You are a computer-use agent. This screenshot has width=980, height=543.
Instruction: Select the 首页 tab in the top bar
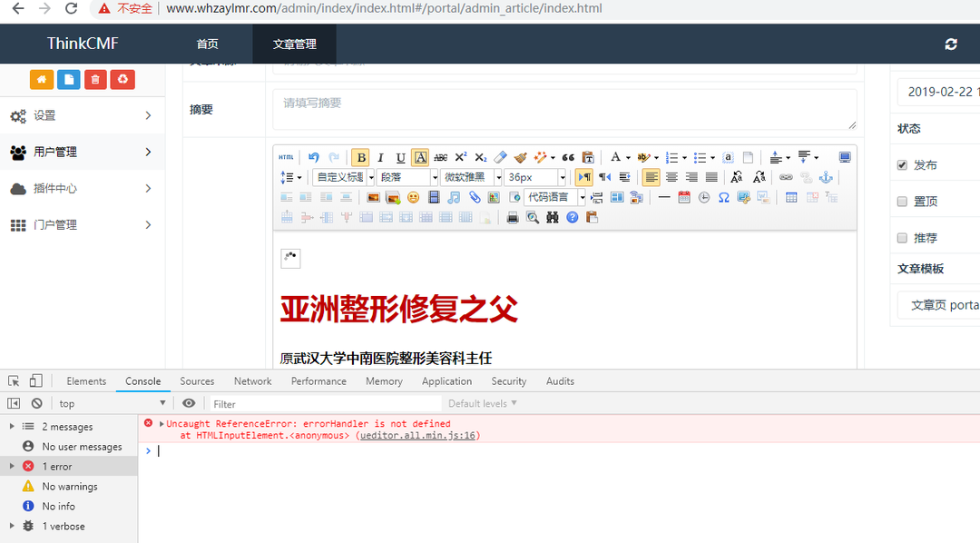(207, 44)
